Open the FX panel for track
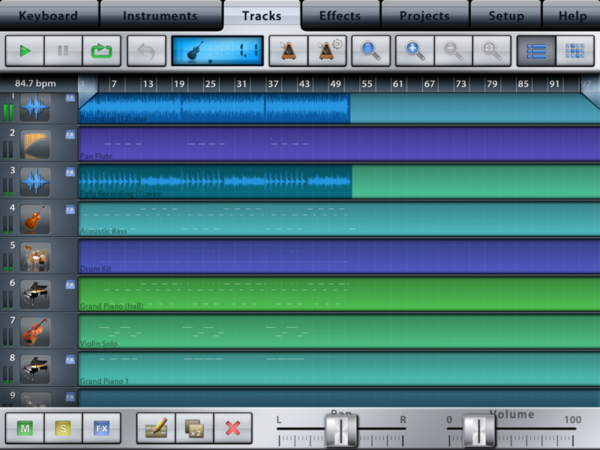Screen dimensions: 600x450 (101, 428)
